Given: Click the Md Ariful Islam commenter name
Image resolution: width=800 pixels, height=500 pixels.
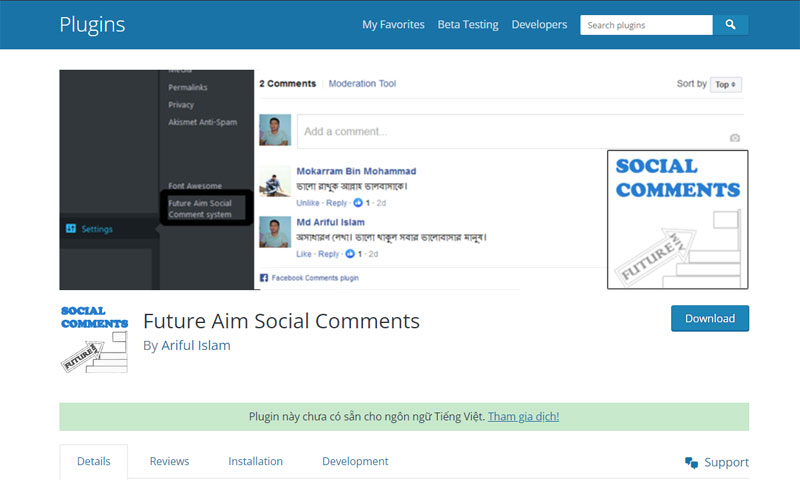Looking at the screenshot, I should coord(331,222).
